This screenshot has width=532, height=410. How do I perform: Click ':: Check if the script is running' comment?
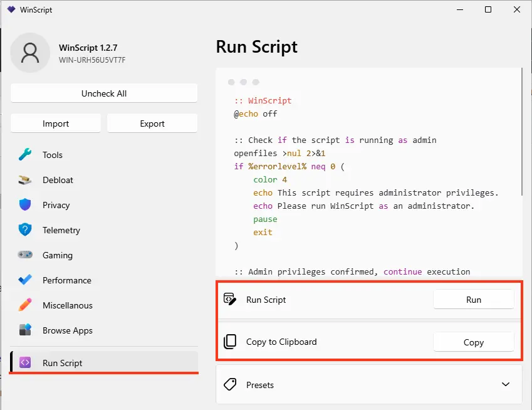335,140
